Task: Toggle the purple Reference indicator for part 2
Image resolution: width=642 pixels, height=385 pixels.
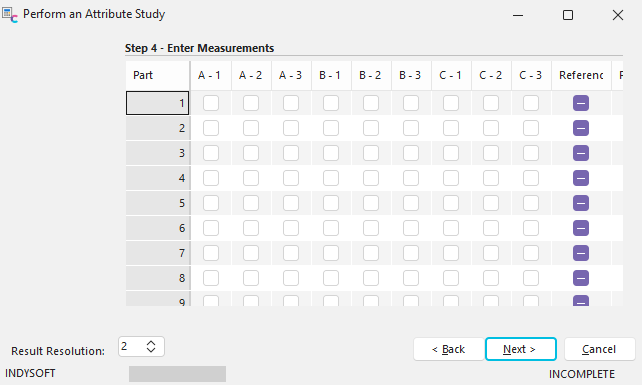Action: click(581, 128)
